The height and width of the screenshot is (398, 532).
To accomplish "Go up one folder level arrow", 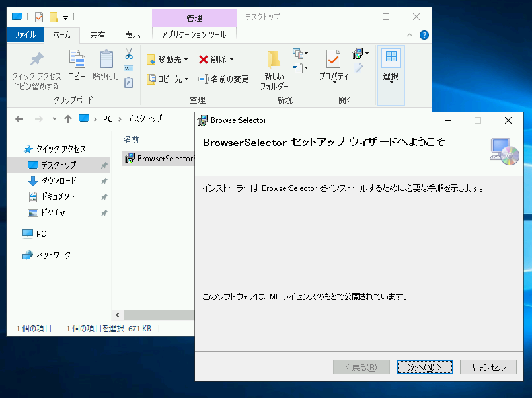I will (68, 119).
